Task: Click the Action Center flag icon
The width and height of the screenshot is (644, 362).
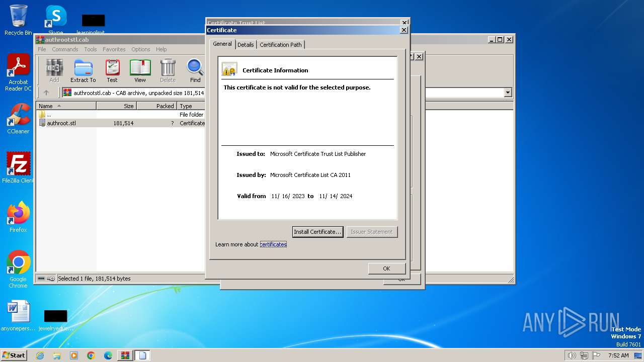Action: [596, 355]
